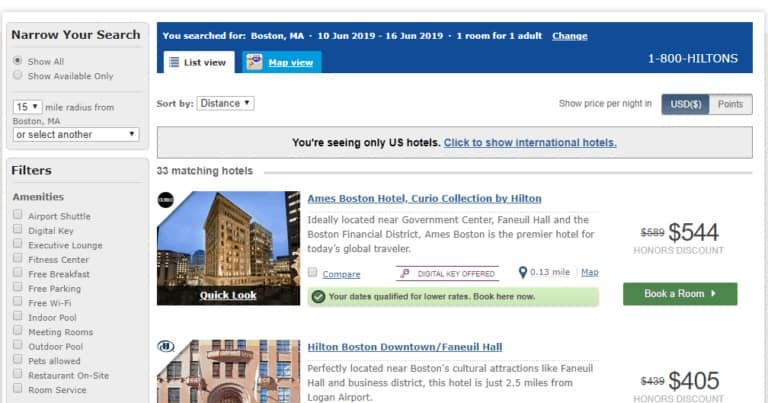Enable the Meeting Rooms filter

coord(18,330)
